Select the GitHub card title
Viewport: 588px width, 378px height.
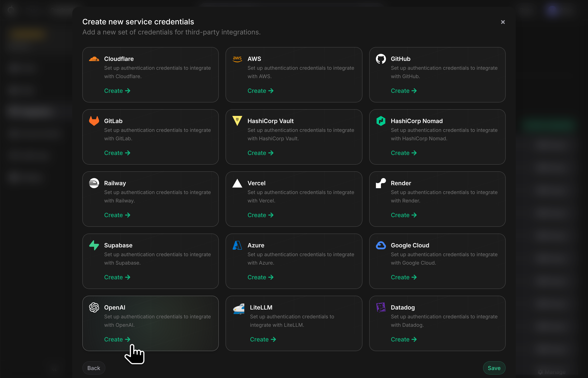pyautogui.click(x=400, y=59)
